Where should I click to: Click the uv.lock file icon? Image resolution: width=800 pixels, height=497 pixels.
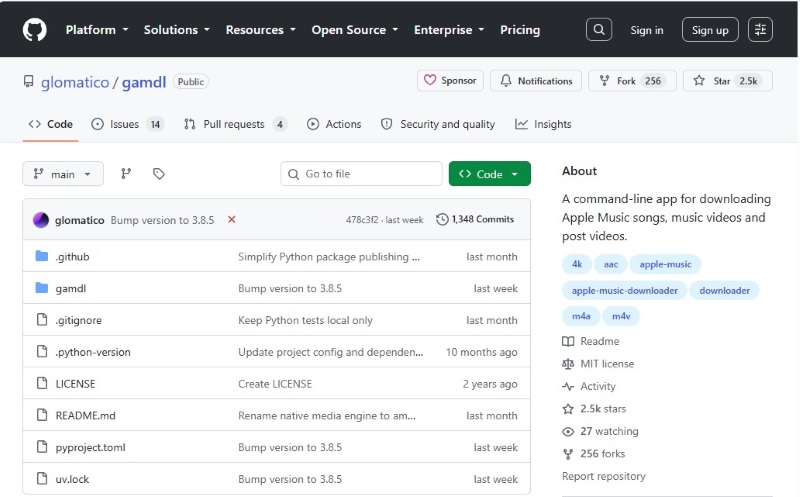pos(42,479)
